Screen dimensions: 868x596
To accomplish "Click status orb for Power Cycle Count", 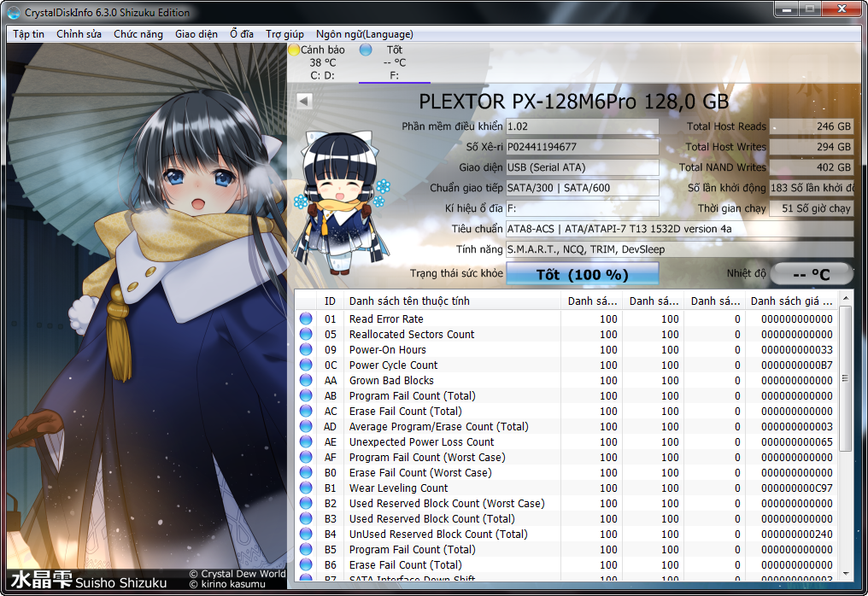I will click(306, 365).
